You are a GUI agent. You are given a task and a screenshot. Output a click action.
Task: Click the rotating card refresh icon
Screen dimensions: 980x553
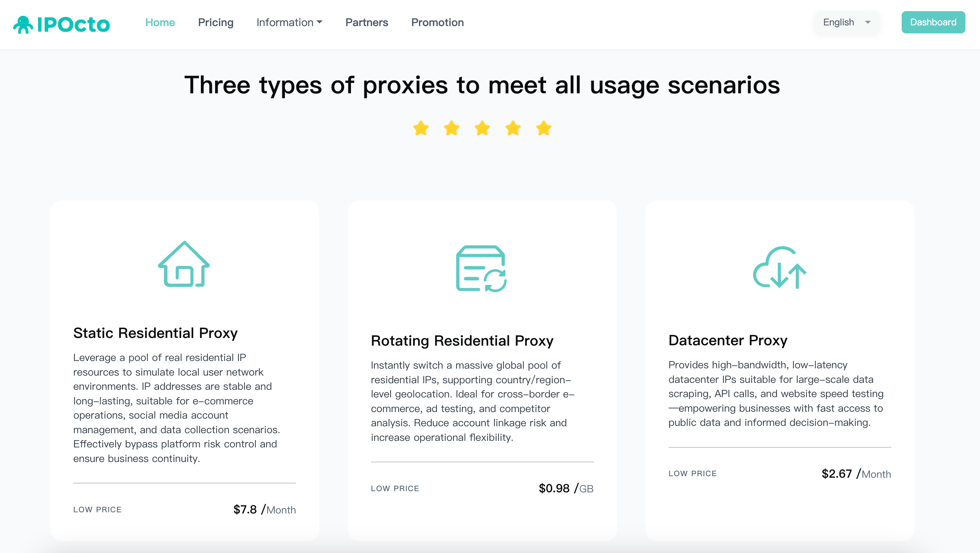coord(481,268)
